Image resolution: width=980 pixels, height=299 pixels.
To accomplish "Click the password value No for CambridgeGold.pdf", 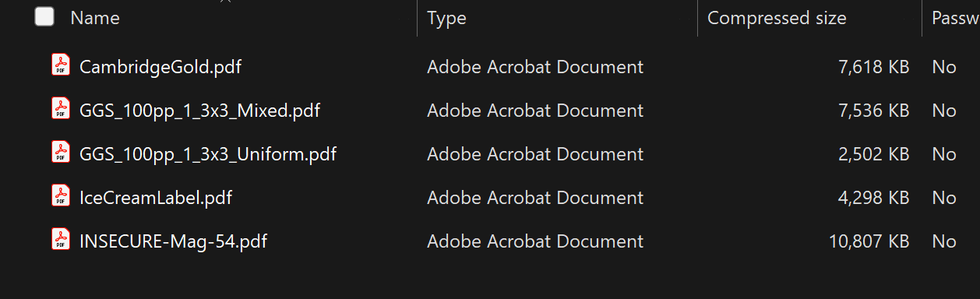I will [x=943, y=67].
